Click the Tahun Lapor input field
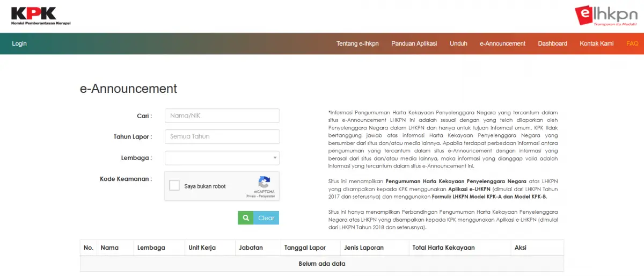The width and height of the screenshot is (644, 276). 222,137
